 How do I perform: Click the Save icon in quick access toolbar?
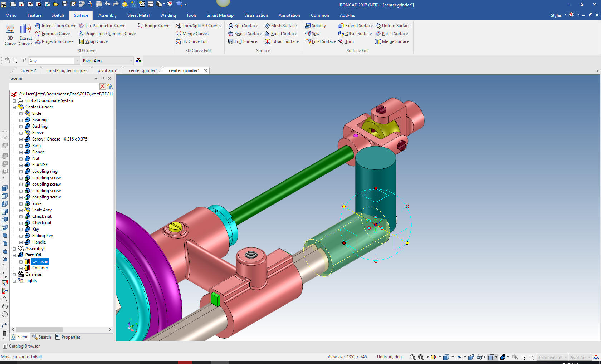click(x=64, y=4)
